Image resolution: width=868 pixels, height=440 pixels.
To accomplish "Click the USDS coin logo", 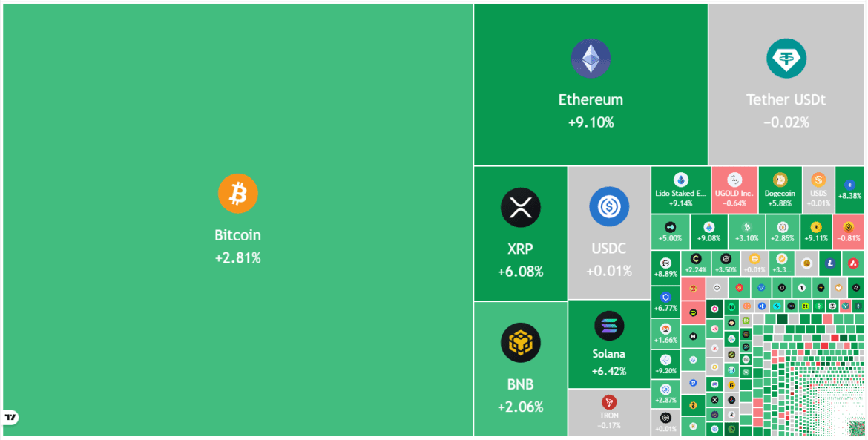I will [818, 180].
